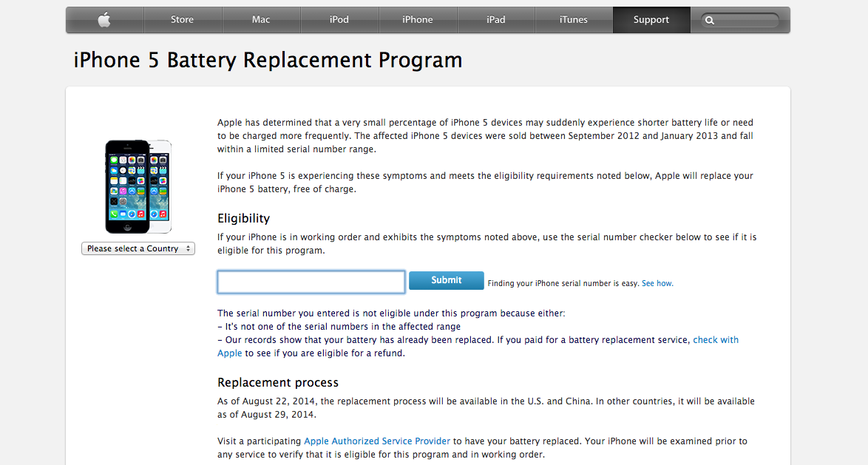Click the highlighted Support tab
Screen dimensions: 868x465
[651, 20]
